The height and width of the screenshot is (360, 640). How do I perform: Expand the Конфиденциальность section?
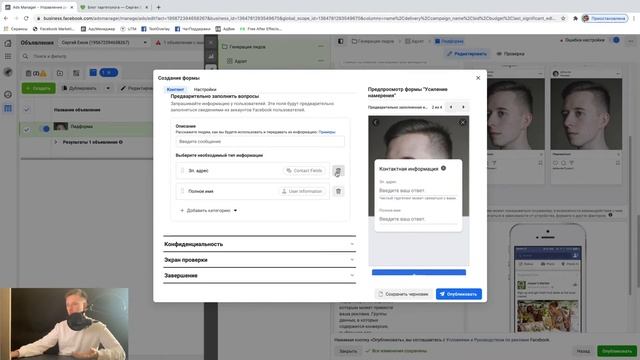point(259,244)
